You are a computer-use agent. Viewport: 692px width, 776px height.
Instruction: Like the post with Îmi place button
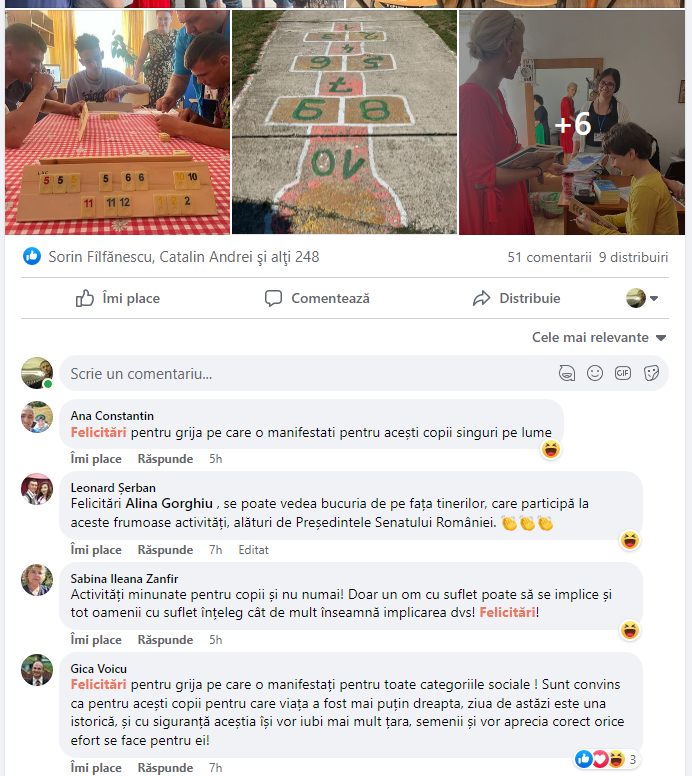pos(118,298)
